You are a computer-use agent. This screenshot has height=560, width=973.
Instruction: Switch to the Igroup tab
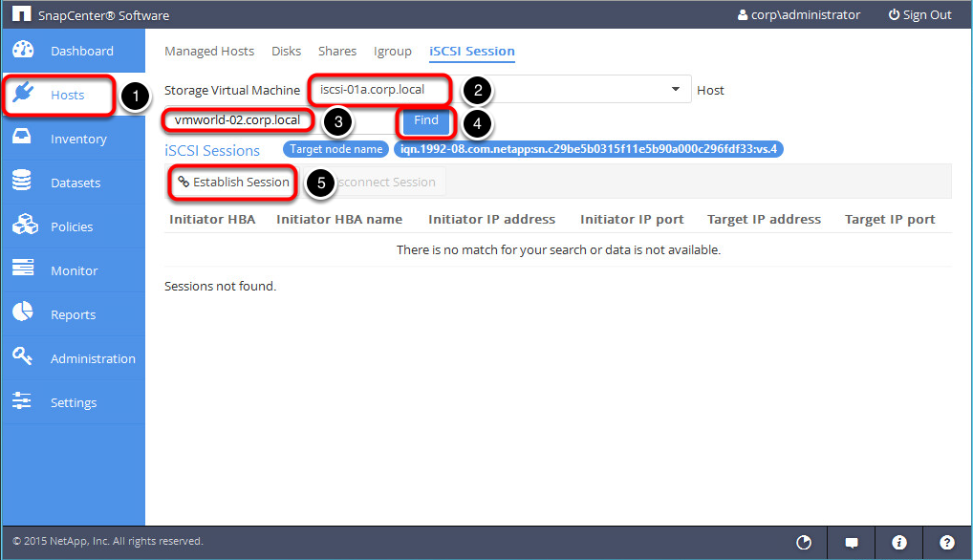coord(392,52)
